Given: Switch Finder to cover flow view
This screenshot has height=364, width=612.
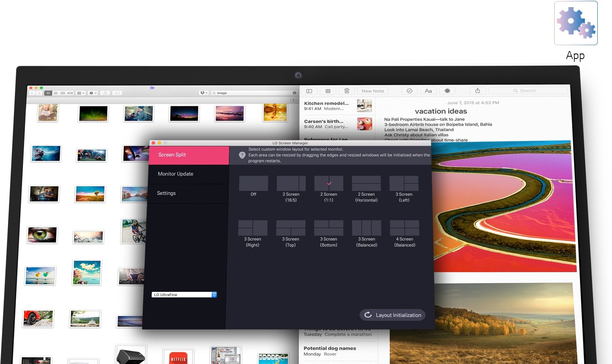Looking at the screenshot, I should pos(70,93).
